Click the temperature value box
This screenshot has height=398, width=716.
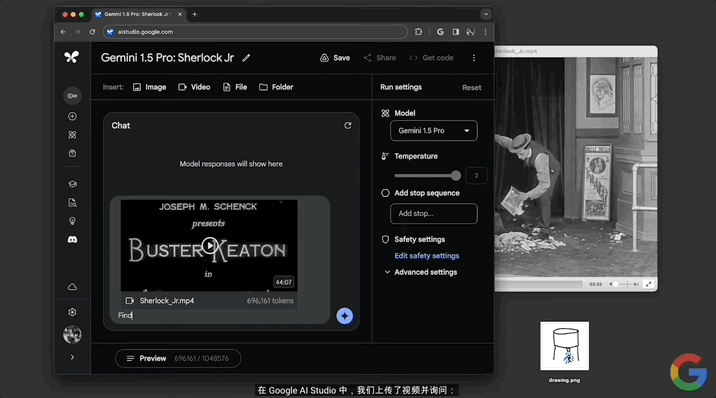[476, 176]
